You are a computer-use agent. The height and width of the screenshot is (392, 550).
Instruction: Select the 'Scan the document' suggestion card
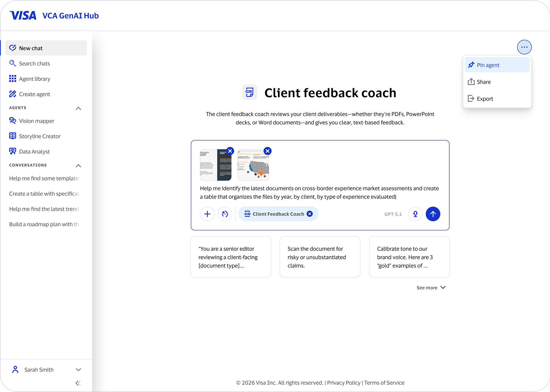pos(320,257)
